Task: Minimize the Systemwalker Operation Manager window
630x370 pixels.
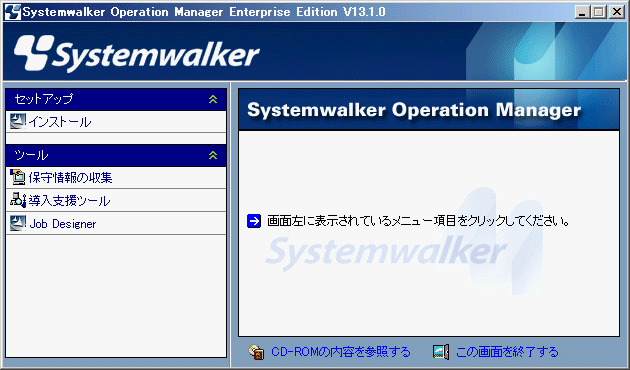Action: [x=582, y=12]
